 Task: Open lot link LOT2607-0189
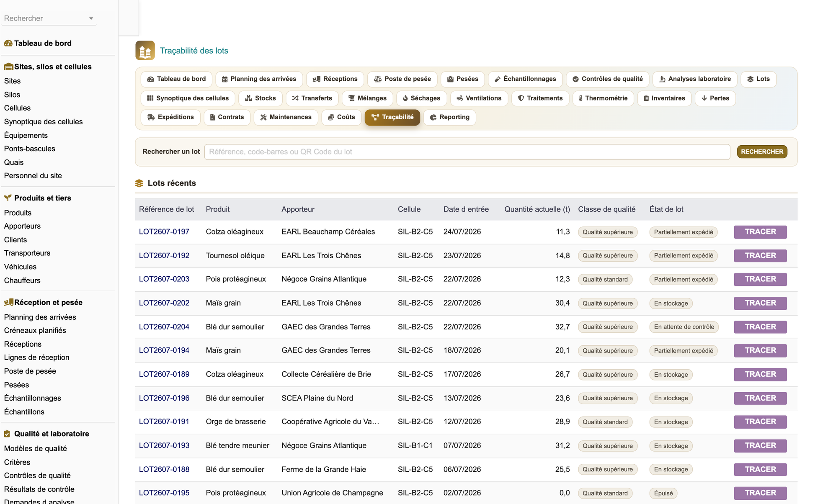[164, 374]
